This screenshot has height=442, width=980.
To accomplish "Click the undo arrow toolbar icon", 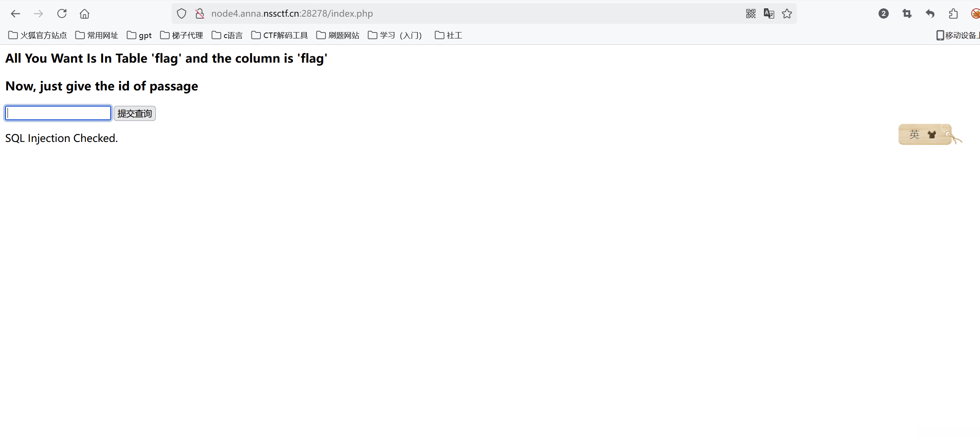I will coord(930,14).
